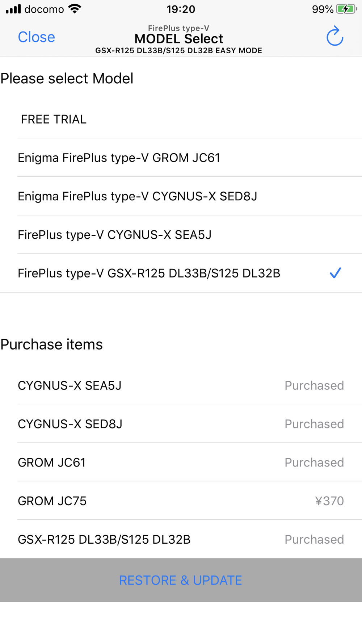Tap the refresh arrow icon
The image size is (362, 644).
pyautogui.click(x=334, y=36)
